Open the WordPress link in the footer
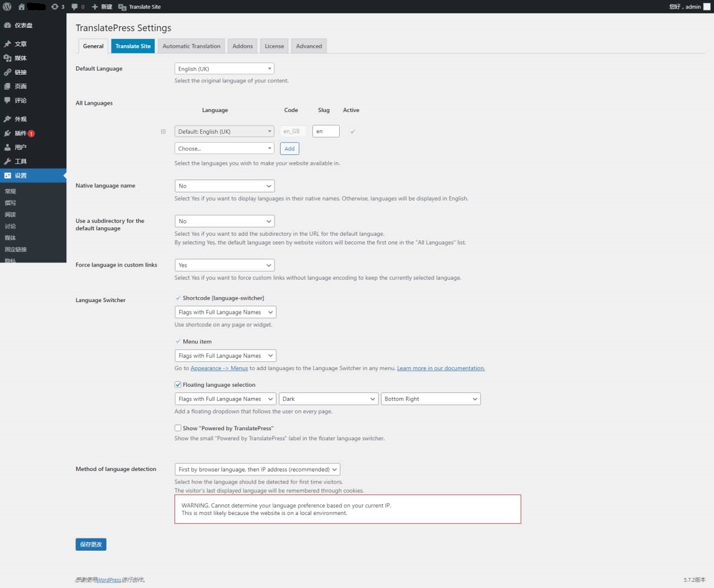Viewport: 714px width, 588px height. pyautogui.click(x=109, y=580)
